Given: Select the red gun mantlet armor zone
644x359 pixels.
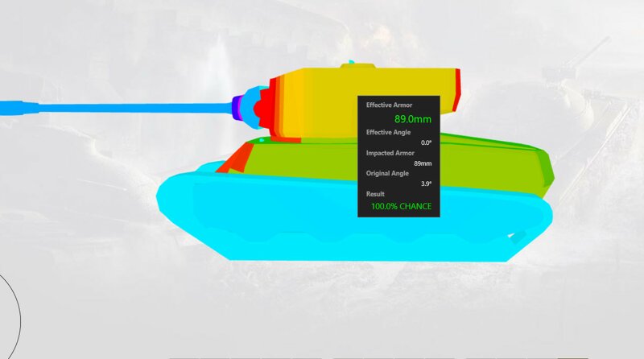Looking at the screenshot, I should [263, 109].
